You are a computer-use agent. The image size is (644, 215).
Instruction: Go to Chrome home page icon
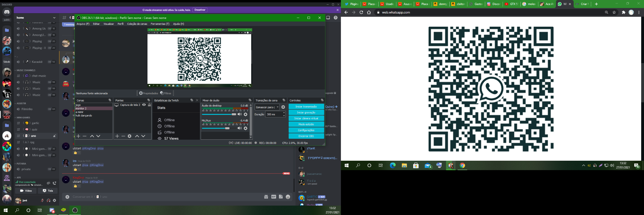pos(369,13)
